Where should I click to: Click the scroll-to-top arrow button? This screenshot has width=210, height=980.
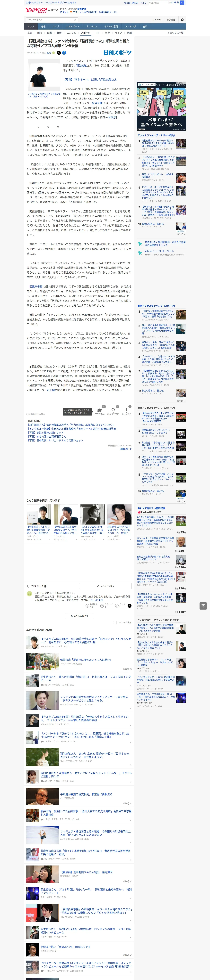(x=203, y=606)
